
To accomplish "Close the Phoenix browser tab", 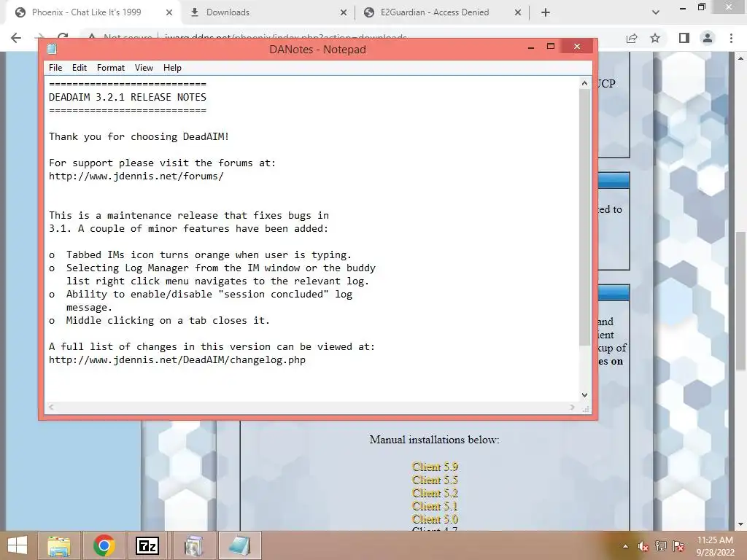I will (x=169, y=13).
